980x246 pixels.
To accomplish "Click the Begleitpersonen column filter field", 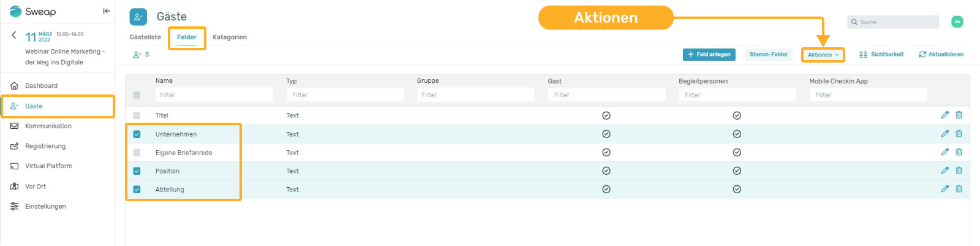I will [x=737, y=95].
